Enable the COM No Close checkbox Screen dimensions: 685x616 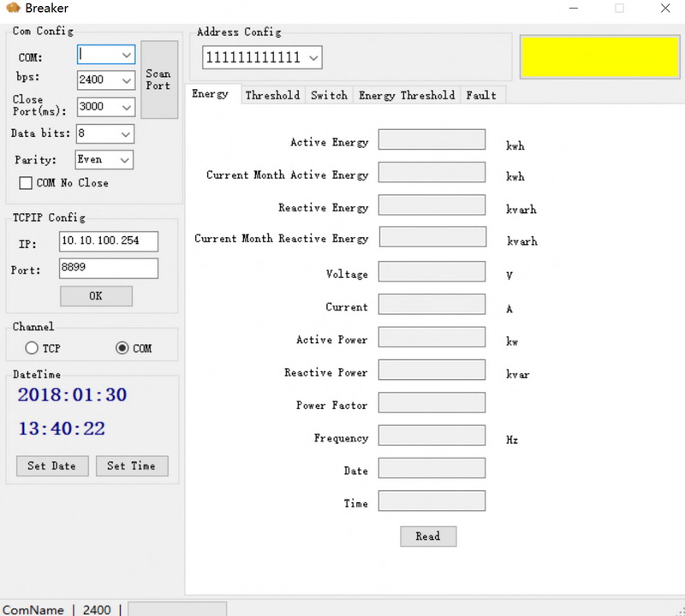(26, 183)
